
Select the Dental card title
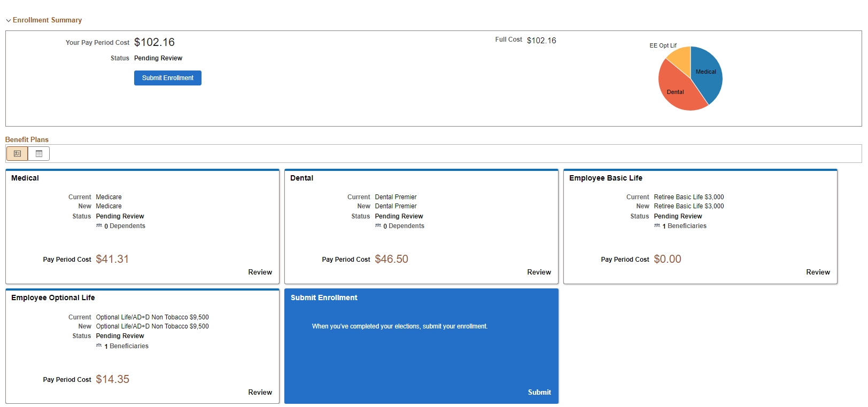pos(301,178)
